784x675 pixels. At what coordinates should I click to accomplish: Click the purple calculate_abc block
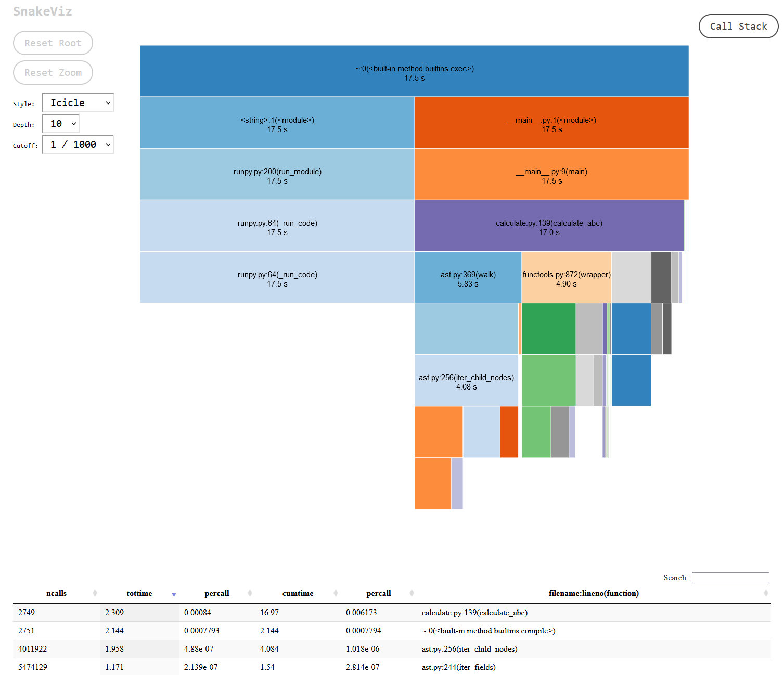pos(549,226)
